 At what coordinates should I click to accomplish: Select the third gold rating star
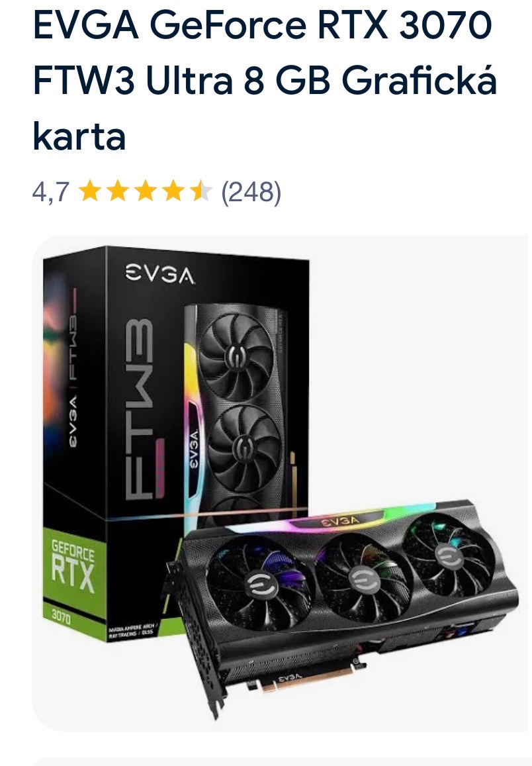[145, 191]
